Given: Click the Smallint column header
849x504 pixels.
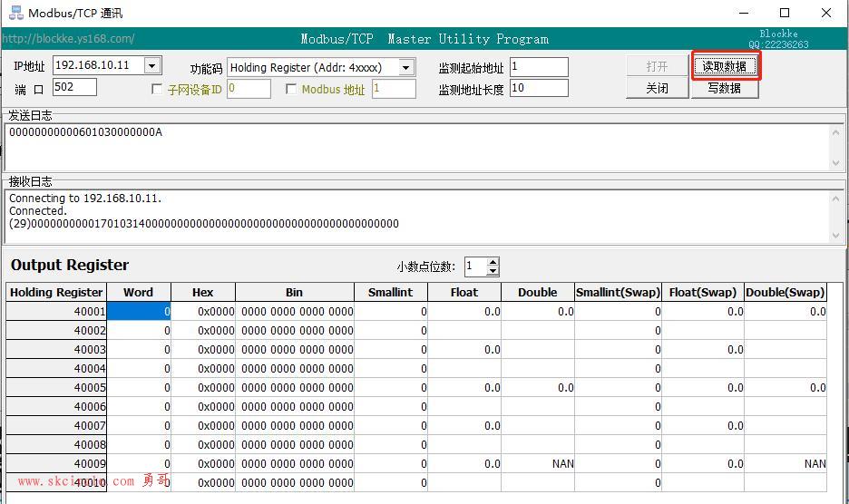Looking at the screenshot, I should coord(390,292).
